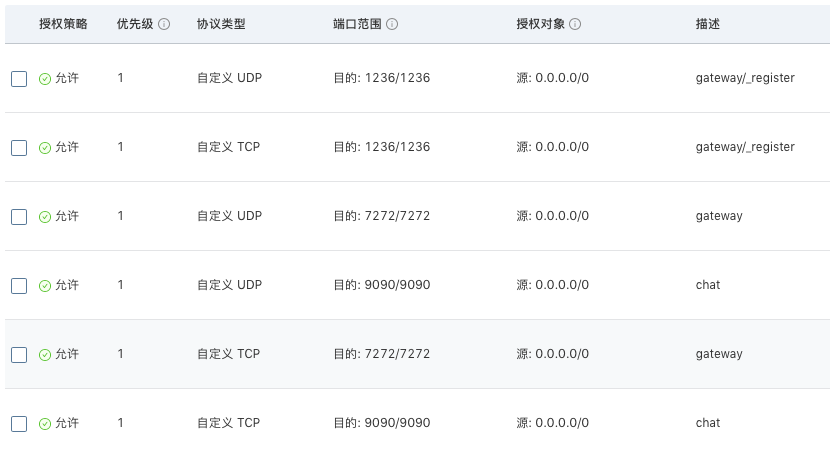Image resolution: width=830 pixels, height=450 pixels.
Task: Select checkbox for TCP 1236/1236 rule
Action: (19, 148)
